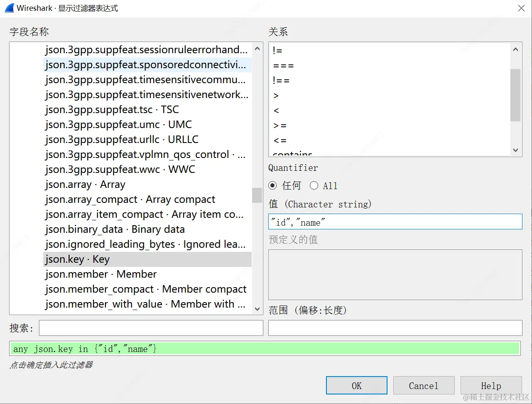Viewport: 532px width, 404px height.
Task: Click the field name list scrollbar thumb
Action: (257, 195)
